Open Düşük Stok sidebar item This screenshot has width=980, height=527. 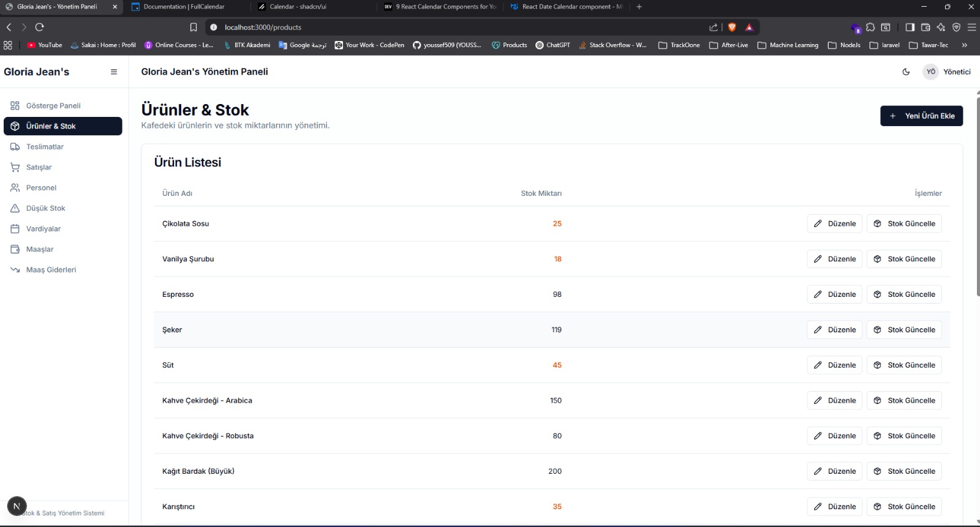[x=63, y=208]
